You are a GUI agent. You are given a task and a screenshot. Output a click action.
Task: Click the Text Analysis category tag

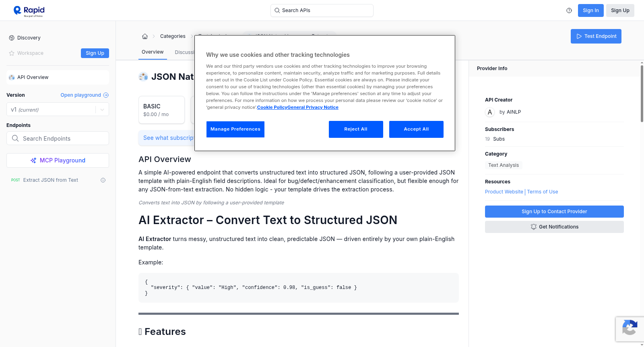click(504, 165)
